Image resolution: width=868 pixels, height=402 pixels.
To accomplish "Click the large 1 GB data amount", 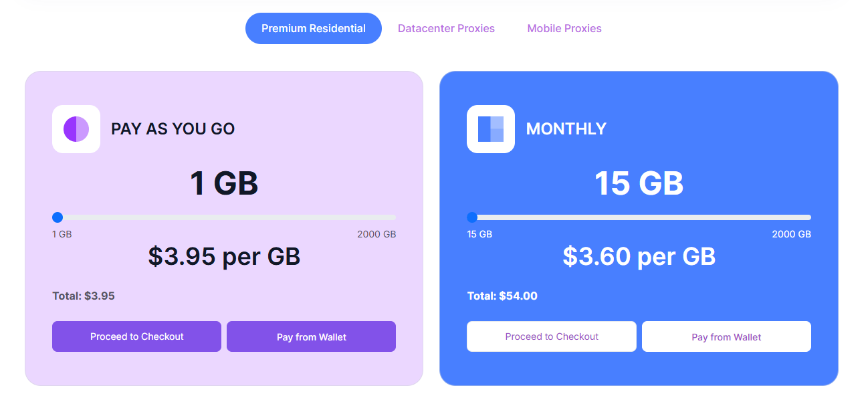I will (224, 183).
